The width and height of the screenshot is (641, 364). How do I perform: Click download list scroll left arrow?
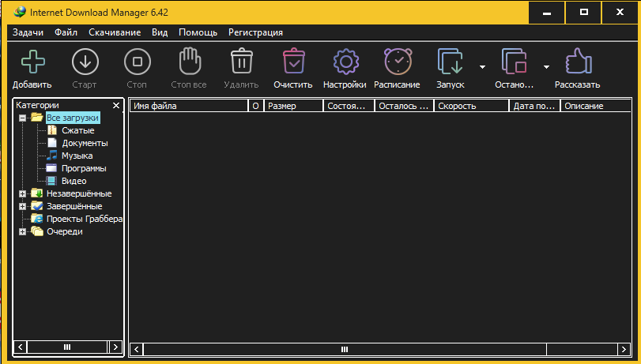pyautogui.click(x=137, y=349)
